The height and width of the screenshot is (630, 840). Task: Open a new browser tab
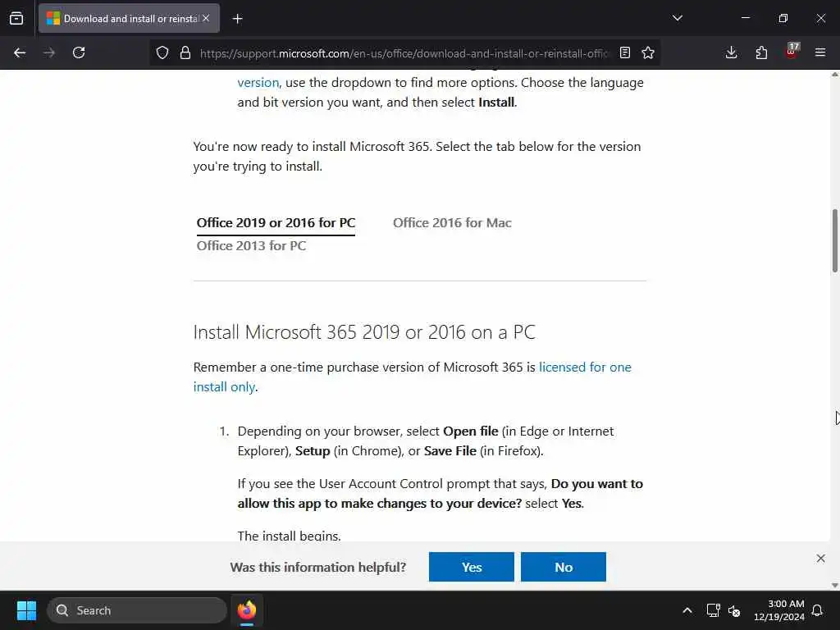pos(237,19)
